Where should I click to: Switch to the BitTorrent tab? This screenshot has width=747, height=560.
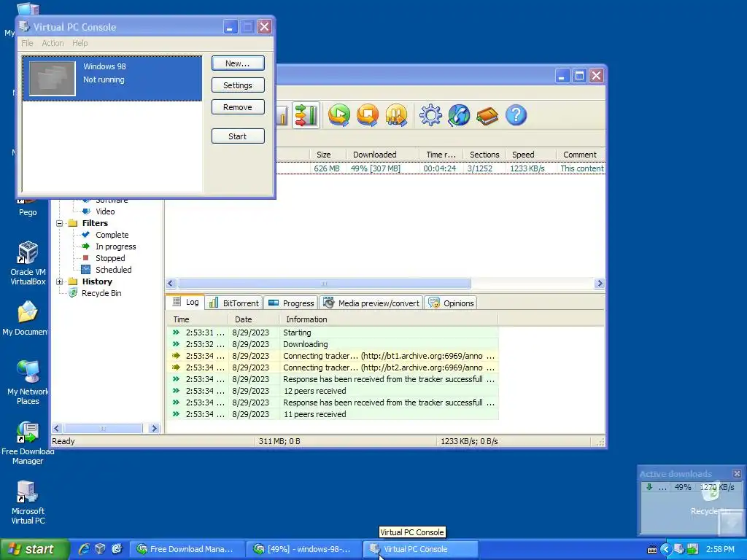pyautogui.click(x=234, y=303)
